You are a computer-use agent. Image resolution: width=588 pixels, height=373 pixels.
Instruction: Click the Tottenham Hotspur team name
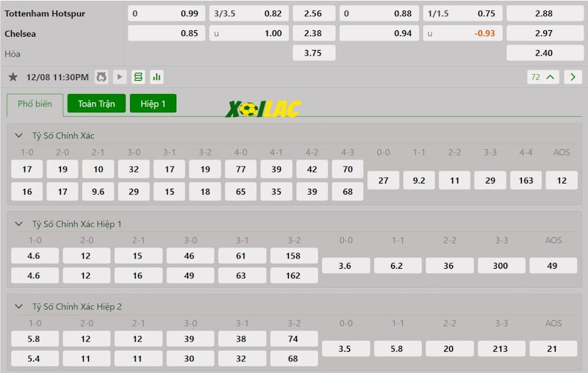click(x=45, y=13)
